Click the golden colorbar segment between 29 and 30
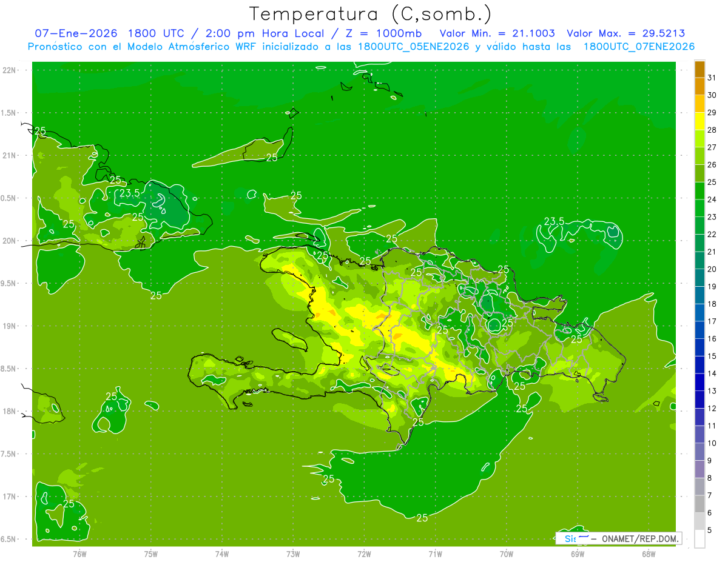The height and width of the screenshot is (562, 728). point(700,104)
